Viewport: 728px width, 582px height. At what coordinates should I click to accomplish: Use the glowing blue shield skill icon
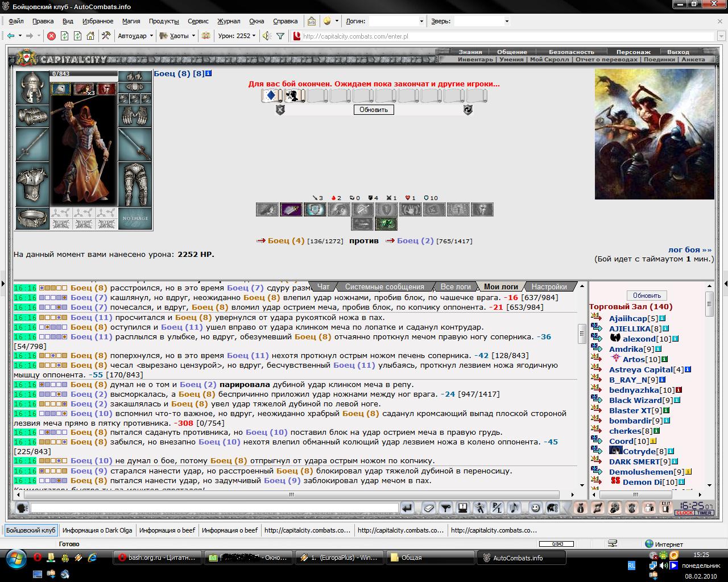click(315, 210)
